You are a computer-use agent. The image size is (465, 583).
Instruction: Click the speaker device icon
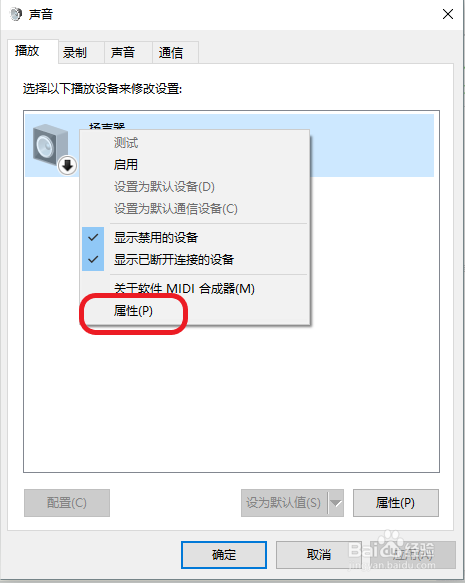click(x=50, y=147)
